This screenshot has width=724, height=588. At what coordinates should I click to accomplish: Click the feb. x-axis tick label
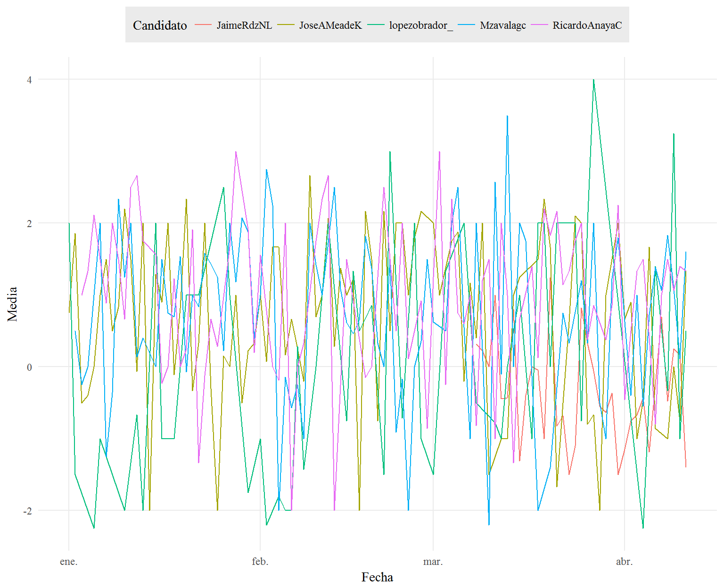[260, 562]
